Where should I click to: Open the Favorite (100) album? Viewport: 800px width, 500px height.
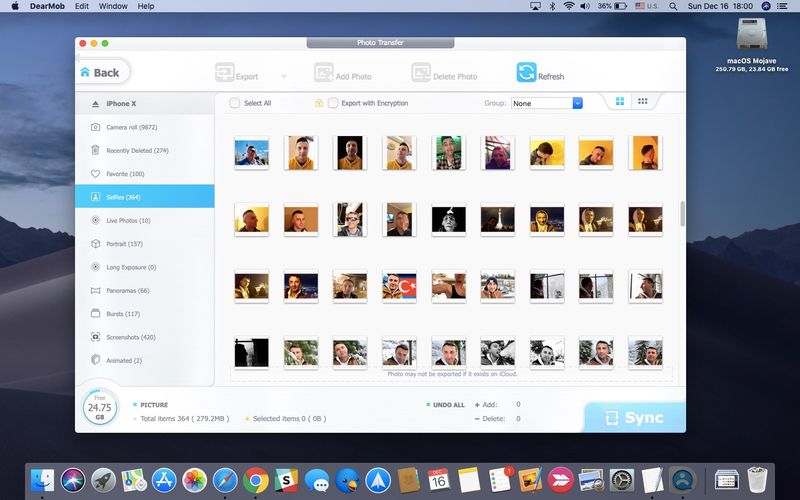[x=144, y=174]
